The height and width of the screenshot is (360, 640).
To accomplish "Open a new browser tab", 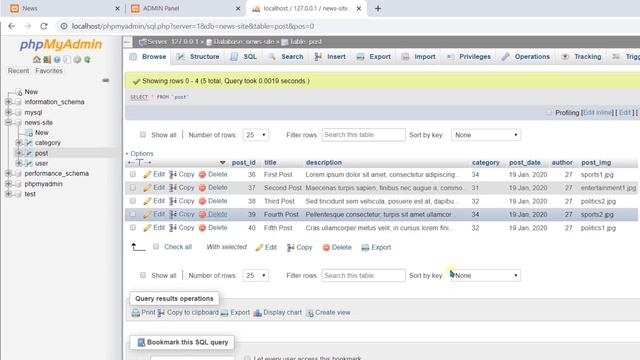I will [x=378, y=8].
